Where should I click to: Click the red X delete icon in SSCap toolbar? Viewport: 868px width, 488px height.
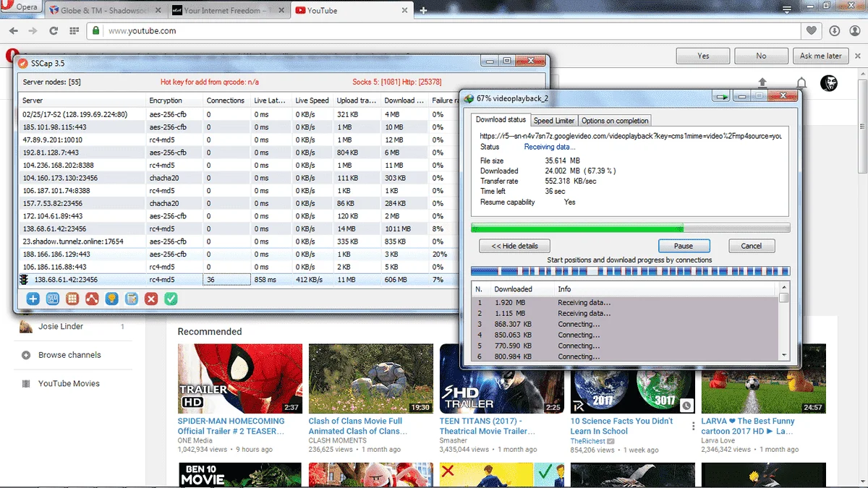[x=150, y=299]
